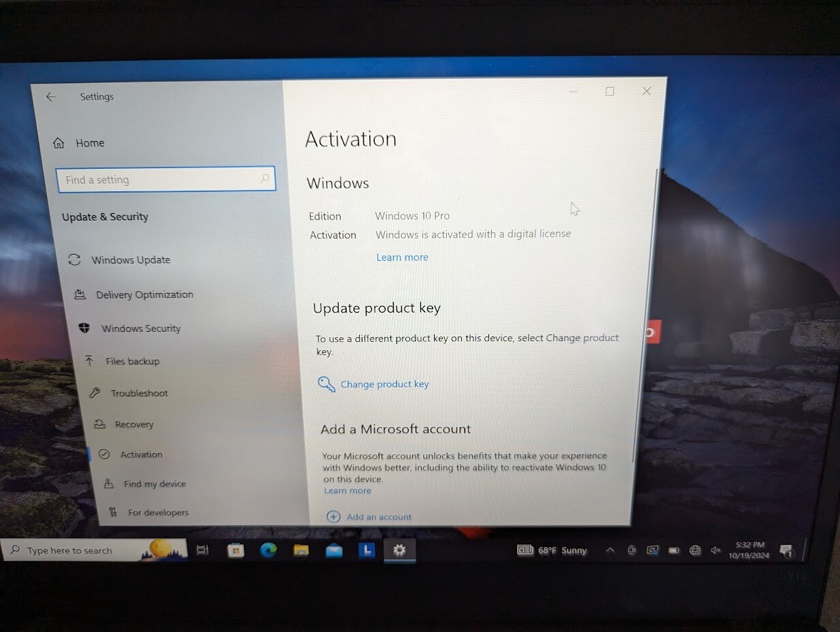840x632 pixels.
Task: Click the 'Update & Security' heading
Action: [x=105, y=217]
